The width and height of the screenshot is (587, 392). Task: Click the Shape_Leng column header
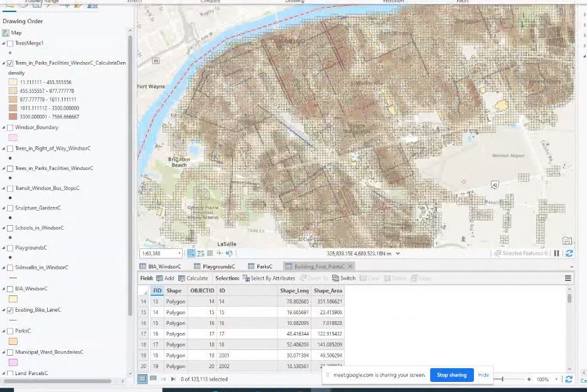point(294,290)
